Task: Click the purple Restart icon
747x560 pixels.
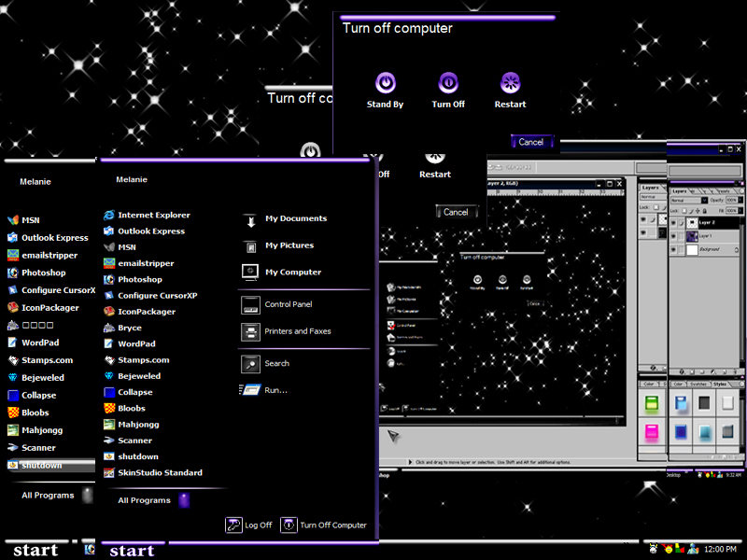Action: pos(510,83)
